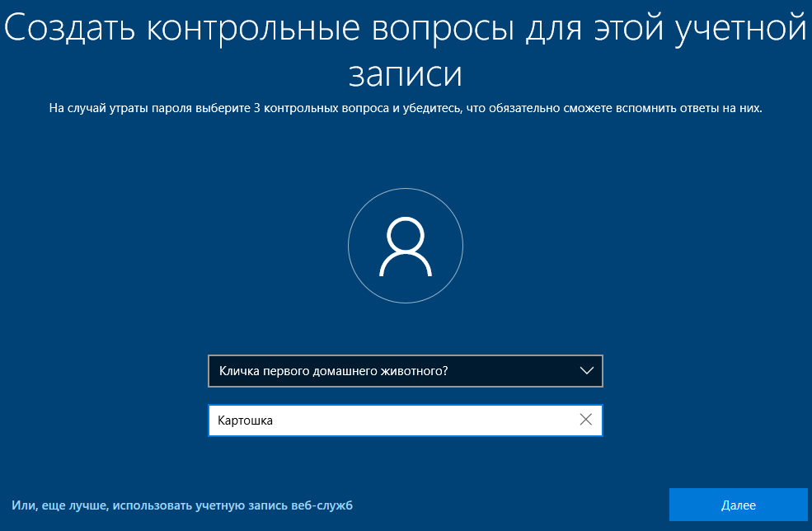Image resolution: width=812 pixels, height=531 pixels.
Task: Click the user avatar icon
Action: 406,246
